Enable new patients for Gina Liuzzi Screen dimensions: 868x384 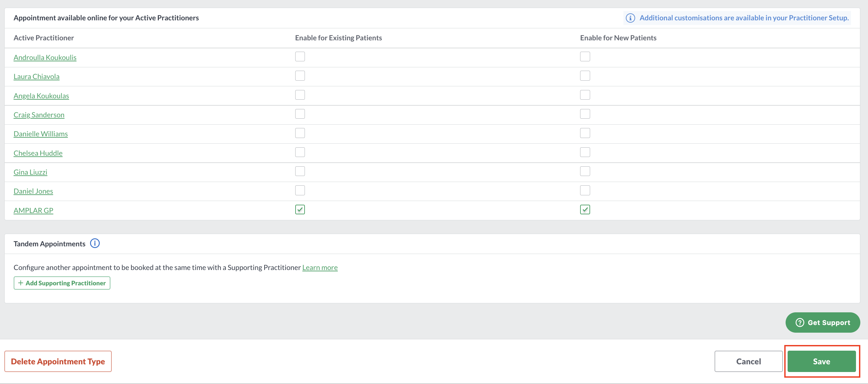click(585, 171)
